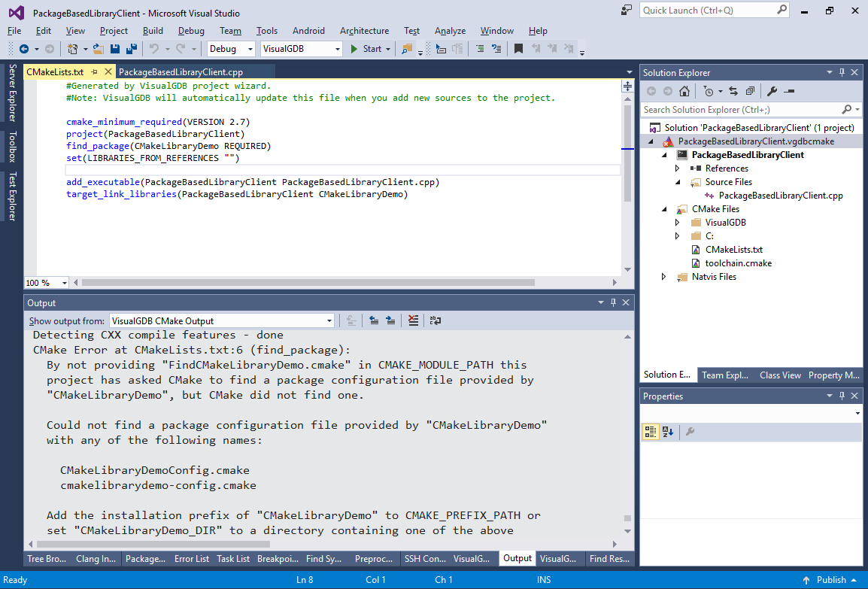Click the Publish button in status bar

(x=830, y=579)
